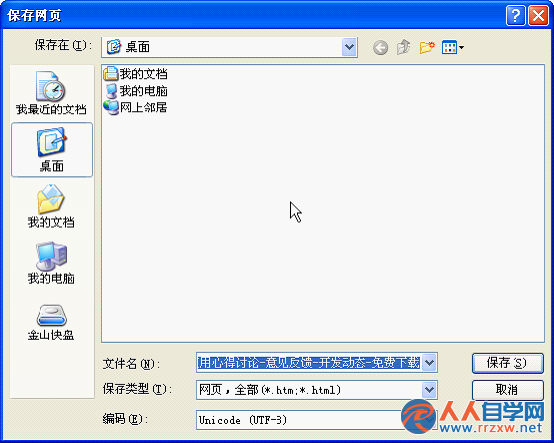The height and width of the screenshot is (443, 554).
Task: Expand the 文件名 dropdown arrow
Action: (x=429, y=362)
